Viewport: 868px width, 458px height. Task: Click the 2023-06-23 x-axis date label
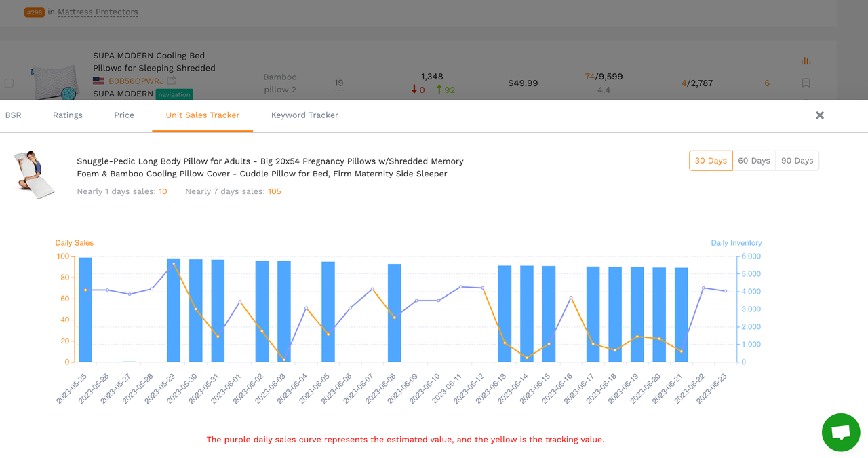click(712, 388)
